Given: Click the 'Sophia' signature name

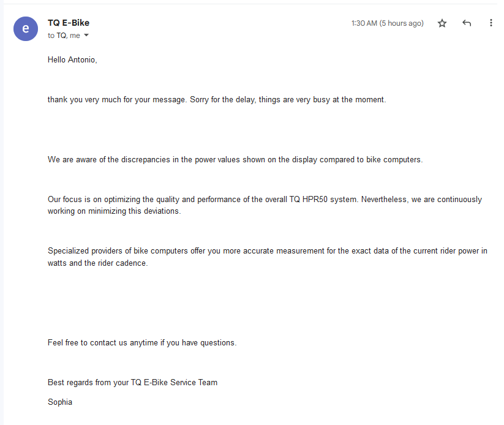Looking at the screenshot, I should coord(60,402).
